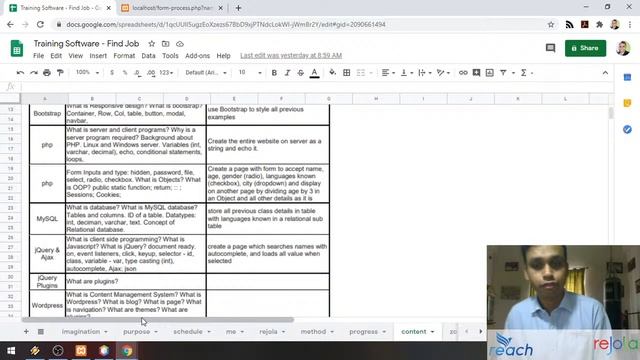Format as currency with dollar icon
Viewport: 640px width, 360px height.
tap(112, 73)
